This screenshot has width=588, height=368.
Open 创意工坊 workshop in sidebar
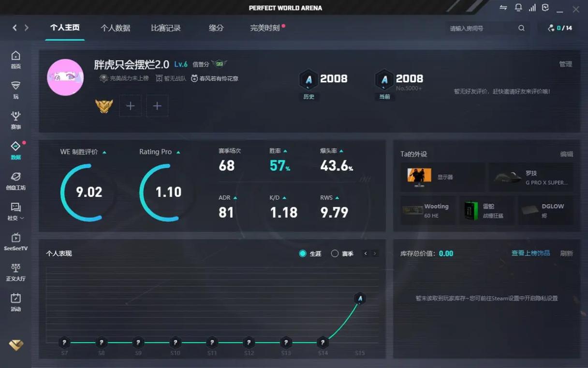[15, 181]
